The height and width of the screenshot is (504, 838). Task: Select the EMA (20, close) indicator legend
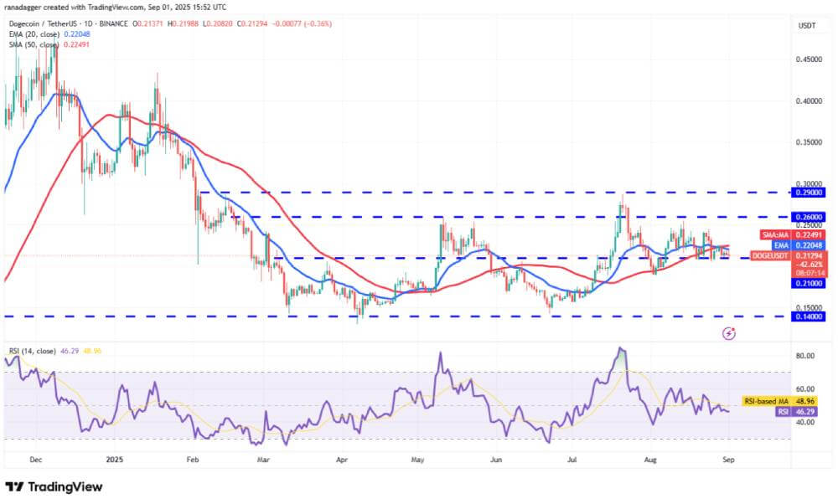(x=34, y=34)
